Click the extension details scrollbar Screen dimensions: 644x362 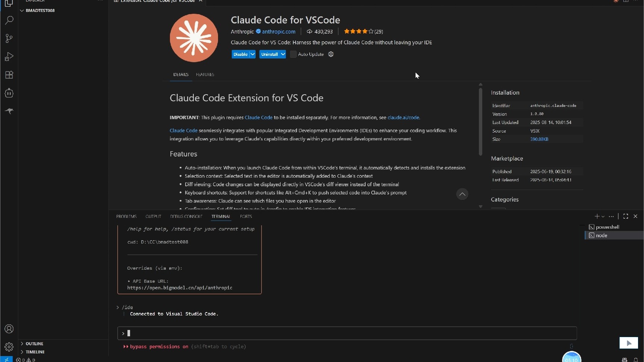(x=480, y=121)
